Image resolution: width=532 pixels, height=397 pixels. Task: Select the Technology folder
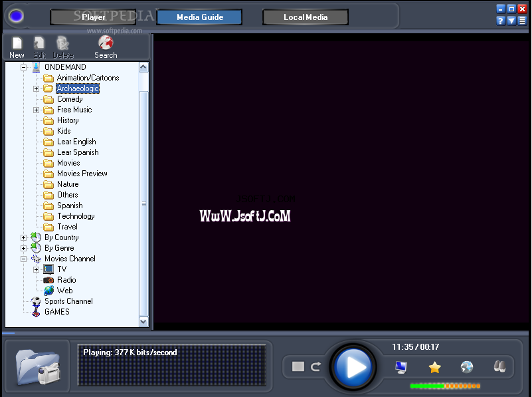pos(76,216)
